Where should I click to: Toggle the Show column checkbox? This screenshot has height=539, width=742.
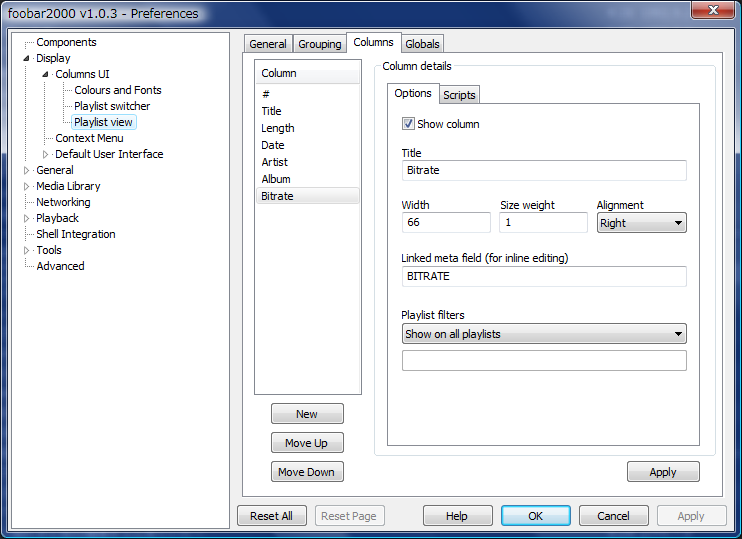pyautogui.click(x=408, y=124)
